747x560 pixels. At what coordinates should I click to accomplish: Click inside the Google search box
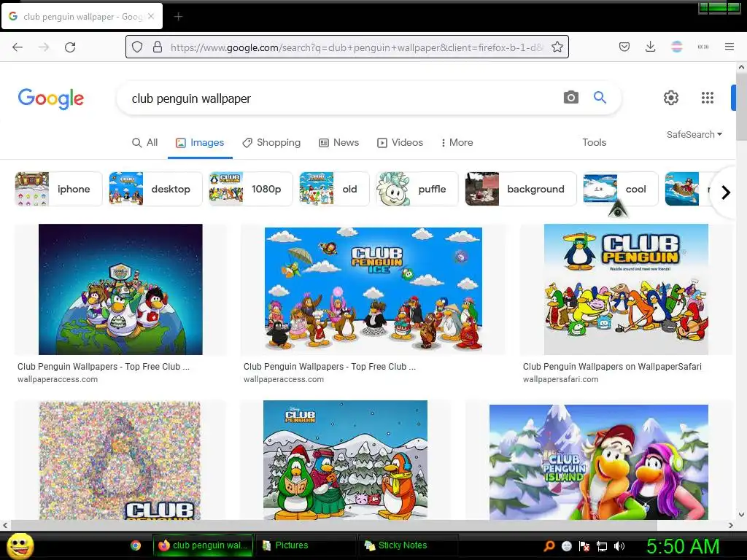click(x=343, y=98)
